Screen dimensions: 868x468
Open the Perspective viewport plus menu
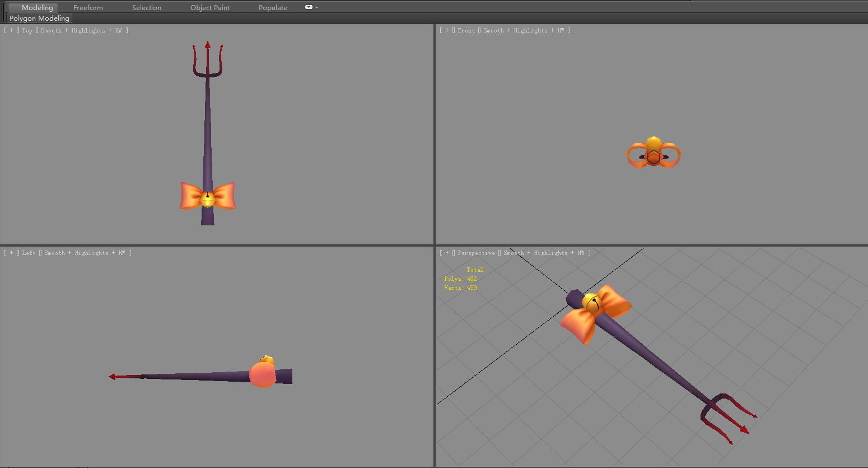447,253
